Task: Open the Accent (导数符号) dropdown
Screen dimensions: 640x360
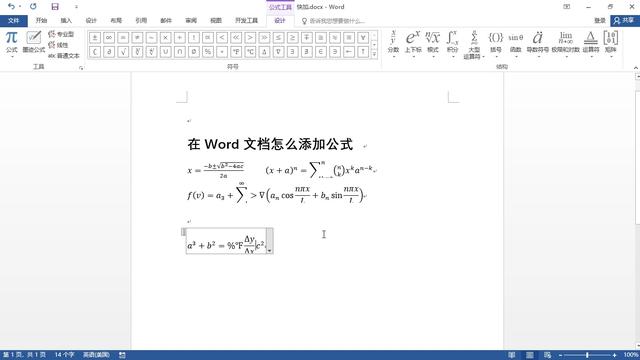Action: pyautogui.click(x=538, y=44)
